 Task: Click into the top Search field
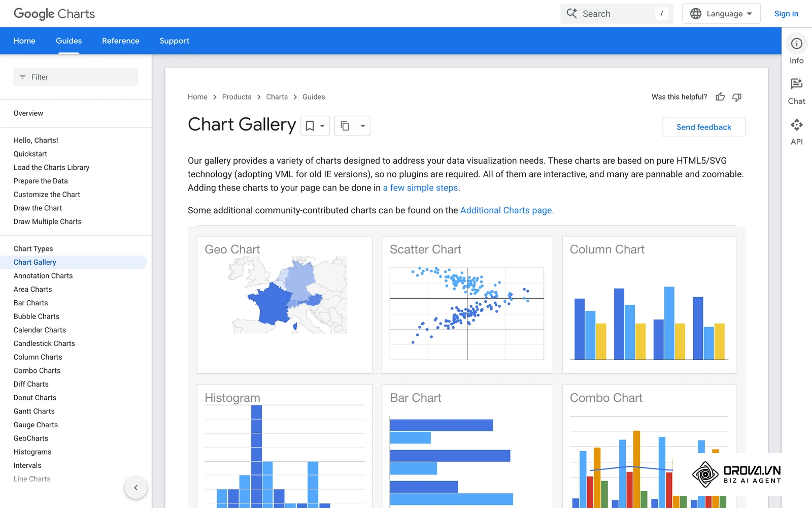tap(617, 14)
